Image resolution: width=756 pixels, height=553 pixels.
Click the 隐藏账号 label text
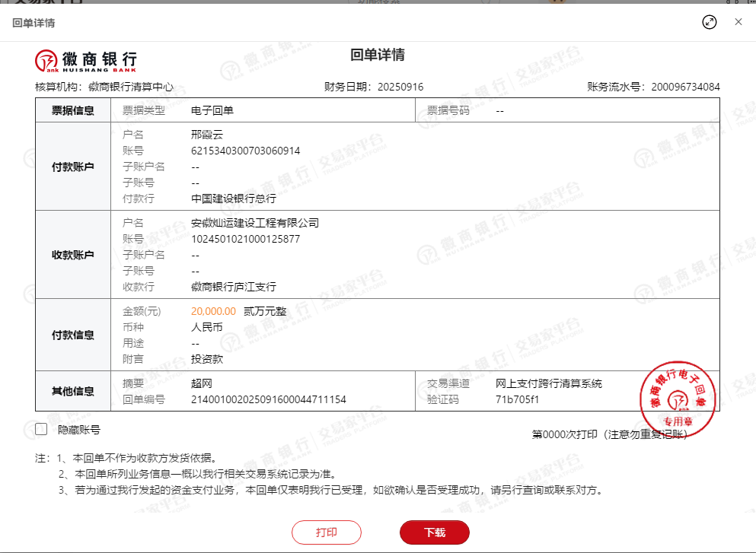79,430
